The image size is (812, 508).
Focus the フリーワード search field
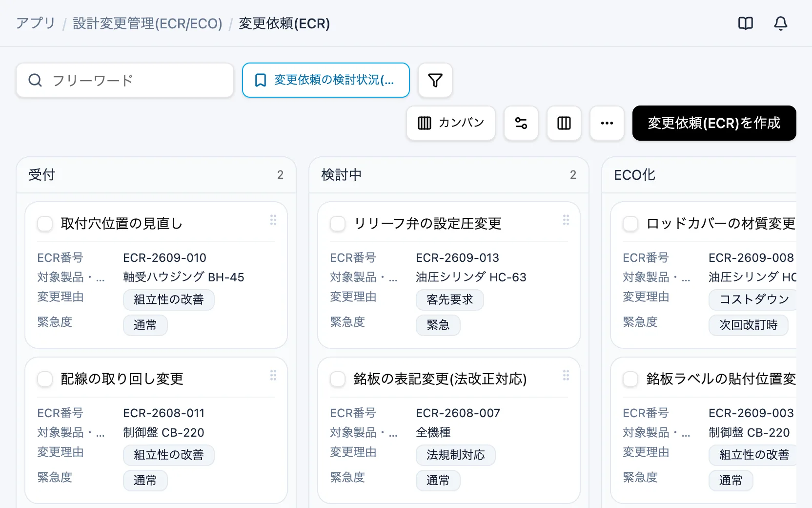(125, 80)
